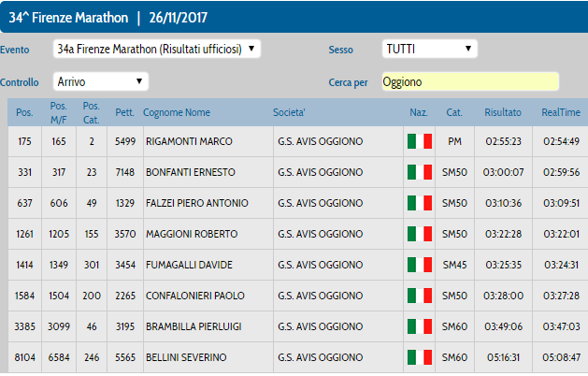Viewport: 588px width, 376px height.
Task: Sort by the Societa' column header
Action: [x=289, y=112]
